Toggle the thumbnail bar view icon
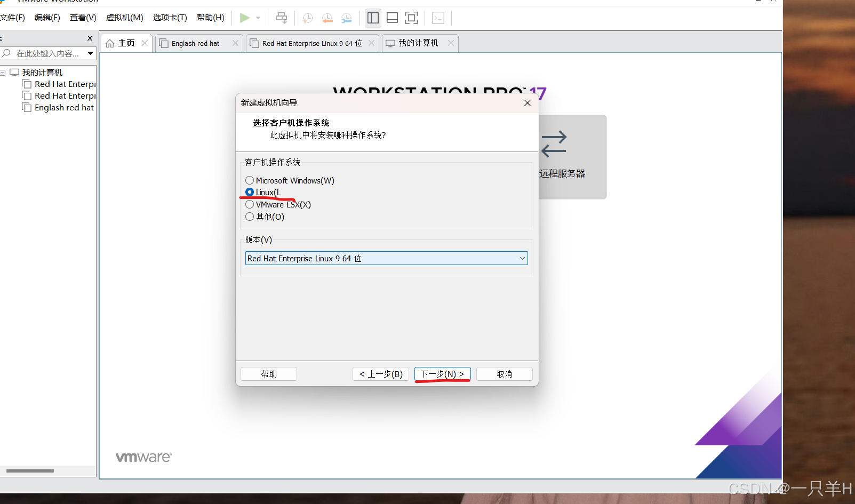Screen dimensions: 855x504 point(392,18)
